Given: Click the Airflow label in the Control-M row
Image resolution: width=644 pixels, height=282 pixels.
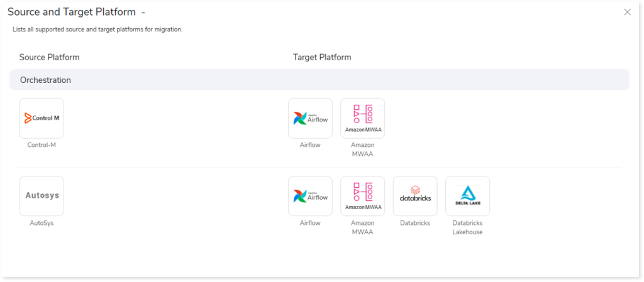Looking at the screenshot, I should pos(310,145).
